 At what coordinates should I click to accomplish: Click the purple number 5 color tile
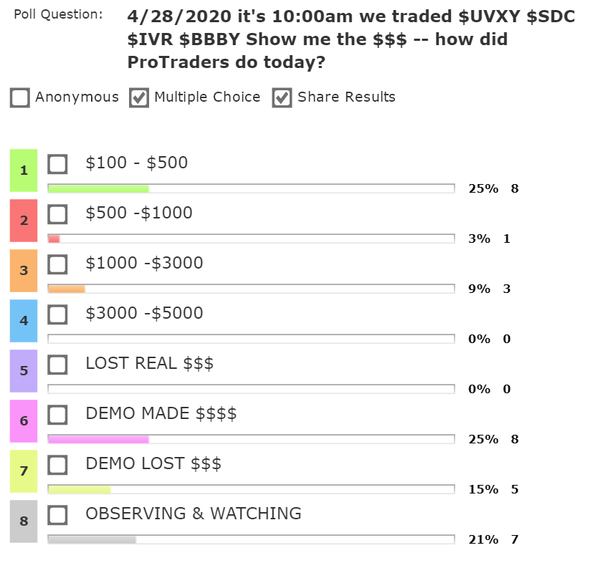point(23,370)
